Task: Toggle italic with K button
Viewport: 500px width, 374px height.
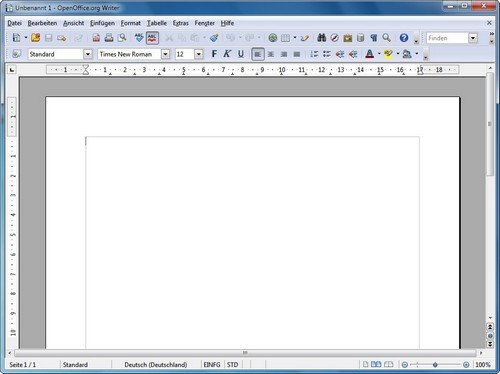Action: pos(227,54)
